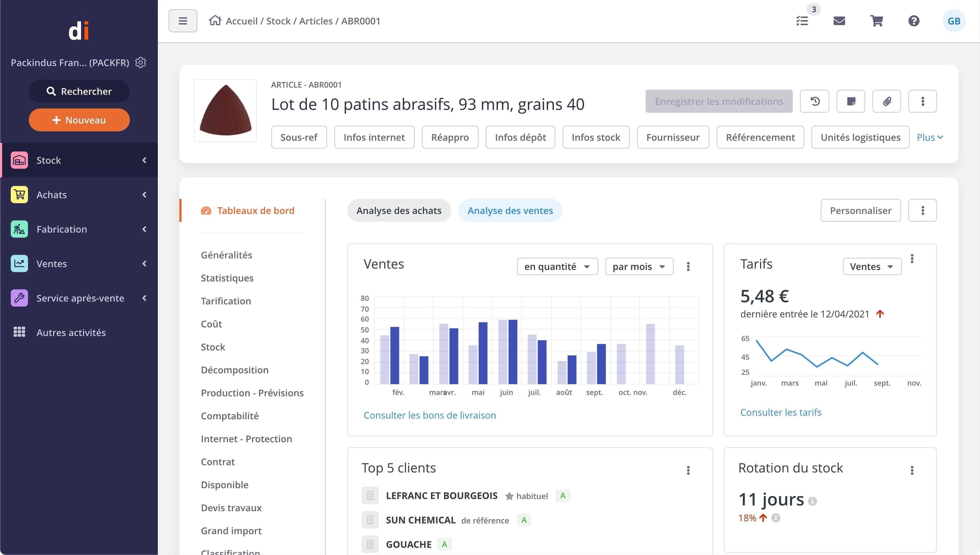This screenshot has height=555, width=980.
Task: Open the GB user avatar menu
Action: 954,21
